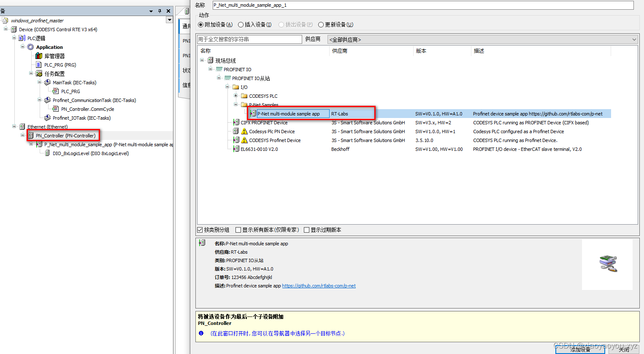Click the Profinet_IOTask task icon
This screenshot has height=354, width=644.
pos(47,118)
